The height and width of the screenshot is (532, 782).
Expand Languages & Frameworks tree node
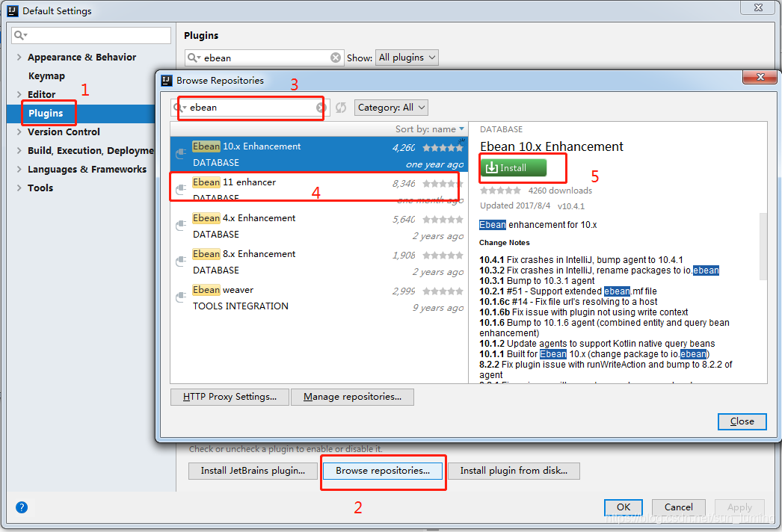click(x=19, y=169)
